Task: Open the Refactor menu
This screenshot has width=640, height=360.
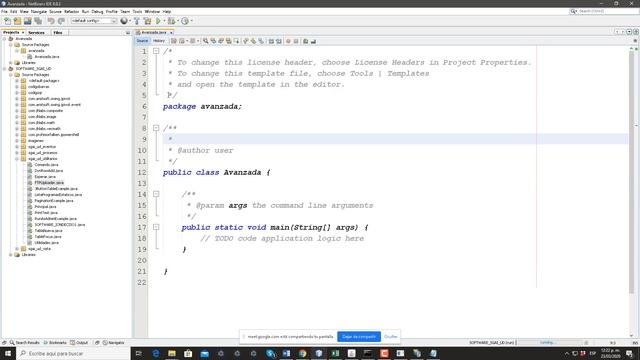Action: click(x=71, y=11)
